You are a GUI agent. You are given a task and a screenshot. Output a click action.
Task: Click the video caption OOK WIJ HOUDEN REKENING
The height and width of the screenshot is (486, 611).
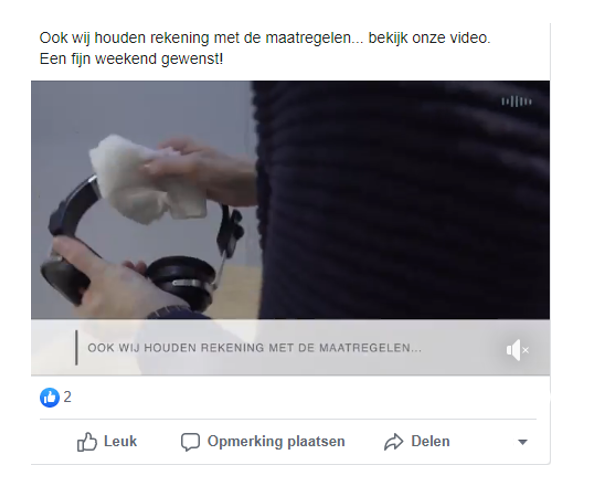click(x=254, y=348)
